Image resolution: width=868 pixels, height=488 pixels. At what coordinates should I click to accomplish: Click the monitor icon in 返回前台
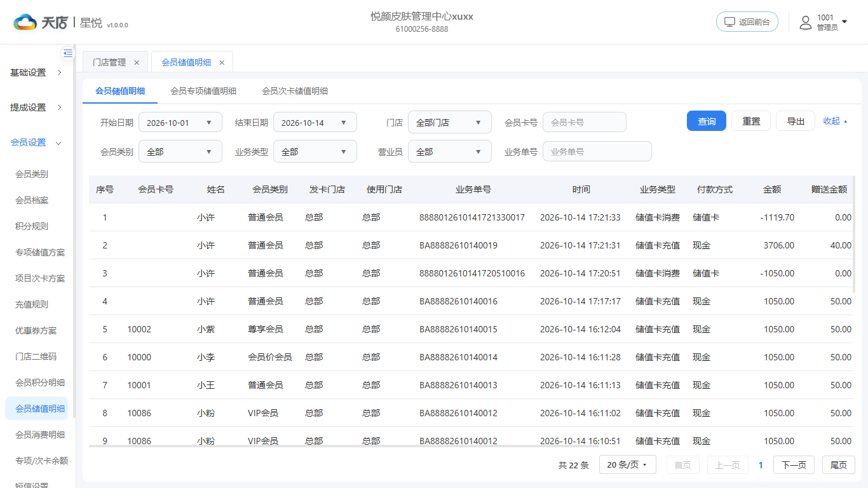coord(730,22)
